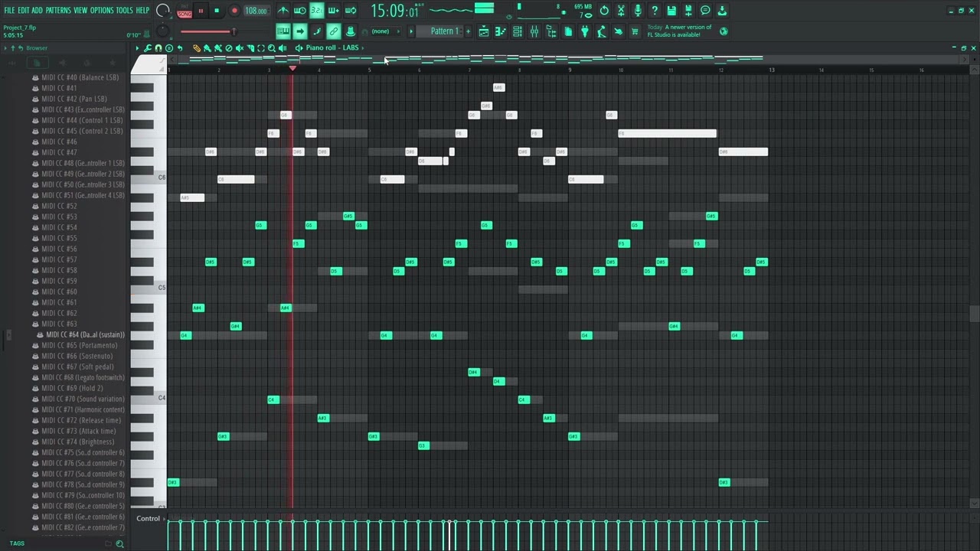Select the Delete tool in piano roll
This screenshot has width=980, height=551.
229,48
